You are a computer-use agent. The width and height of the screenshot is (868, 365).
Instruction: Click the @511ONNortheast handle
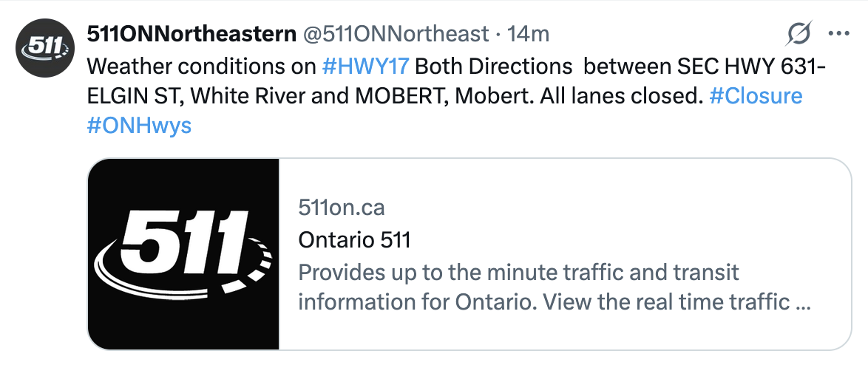pyautogui.click(x=396, y=33)
